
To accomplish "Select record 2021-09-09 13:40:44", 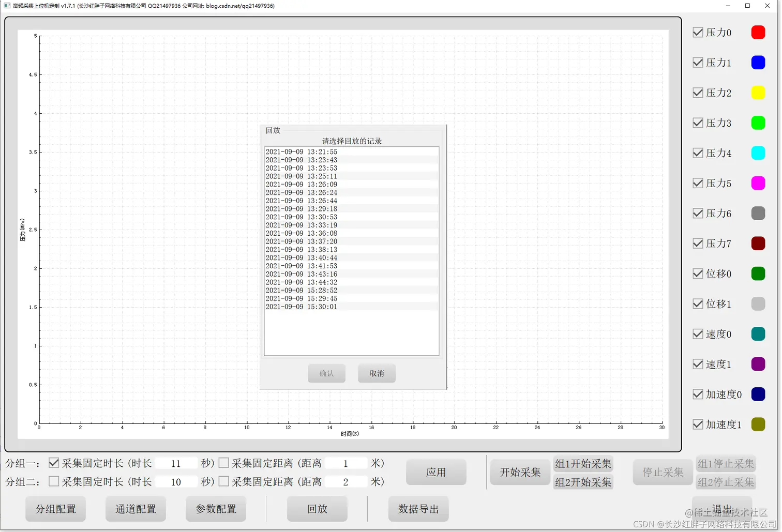I will (x=351, y=258).
